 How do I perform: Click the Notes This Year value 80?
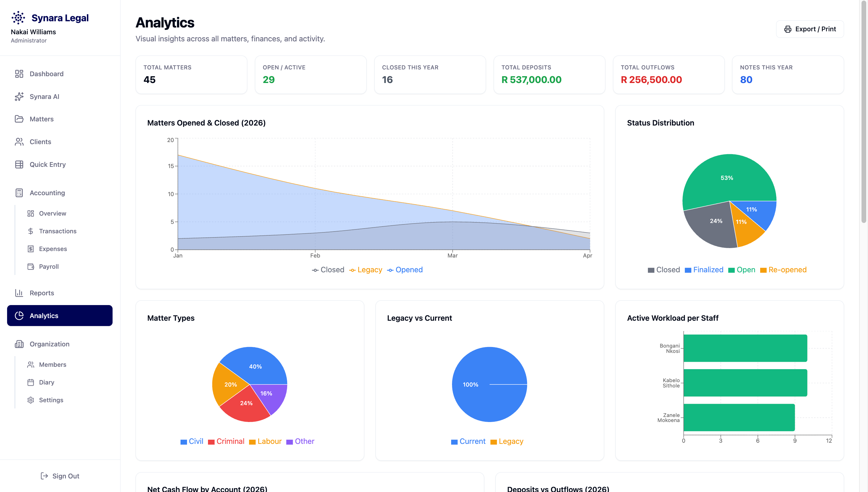746,80
